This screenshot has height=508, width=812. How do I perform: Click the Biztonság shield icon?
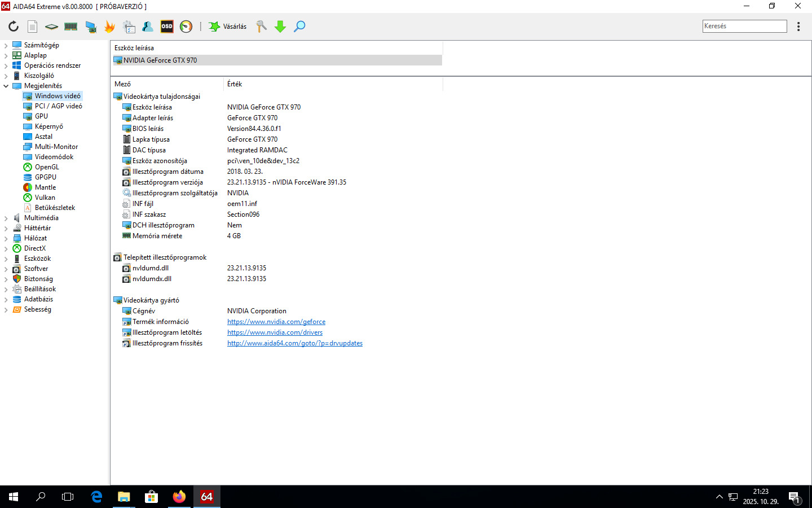[17, 279]
